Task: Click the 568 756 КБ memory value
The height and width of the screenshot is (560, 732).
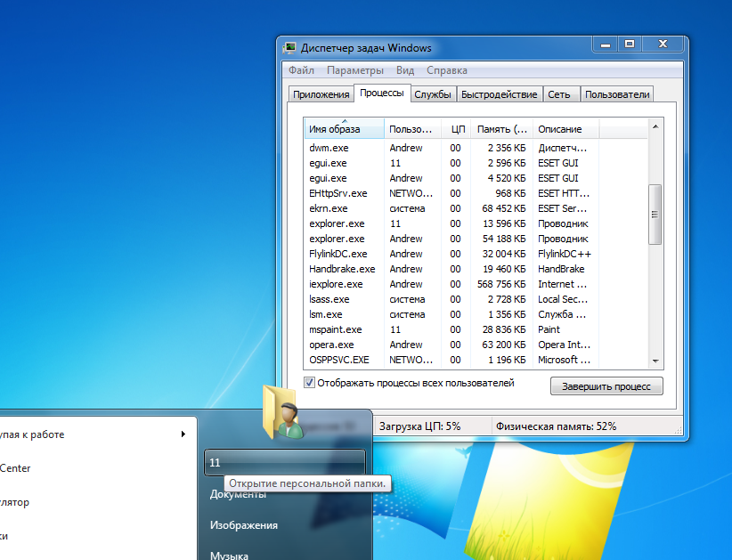Action: tap(501, 284)
